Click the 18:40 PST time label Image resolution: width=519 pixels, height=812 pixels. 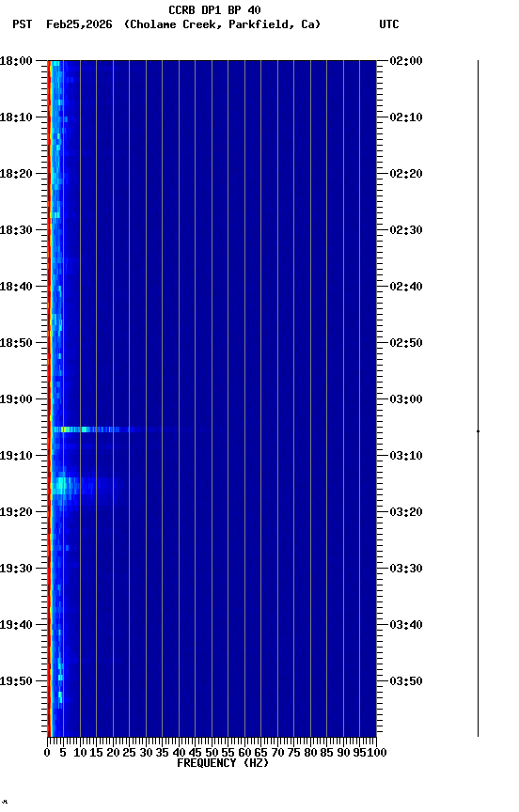click(x=16, y=287)
